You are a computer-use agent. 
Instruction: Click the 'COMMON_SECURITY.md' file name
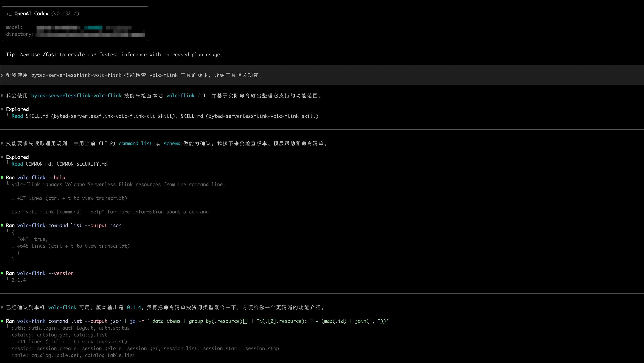[82, 164]
